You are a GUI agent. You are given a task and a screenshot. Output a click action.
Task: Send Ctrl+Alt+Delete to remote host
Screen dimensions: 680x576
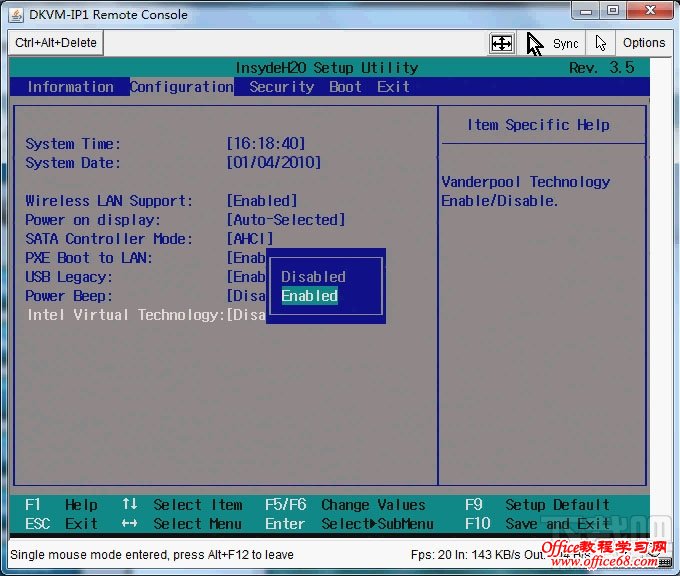coord(56,43)
